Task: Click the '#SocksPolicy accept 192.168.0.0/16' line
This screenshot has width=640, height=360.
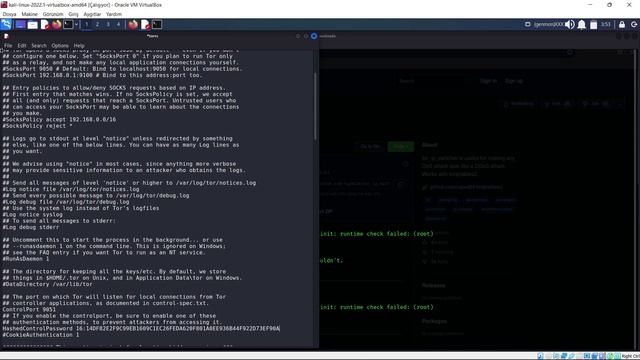Action: [59, 120]
